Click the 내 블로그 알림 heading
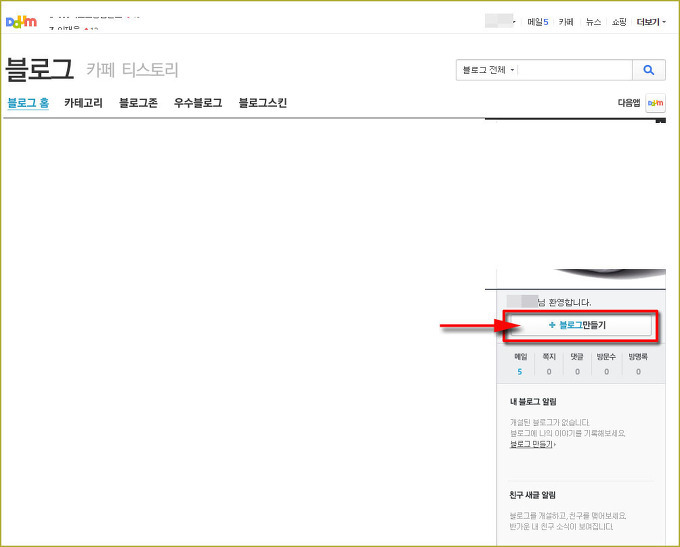680x547 pixels. click(533, 402)
